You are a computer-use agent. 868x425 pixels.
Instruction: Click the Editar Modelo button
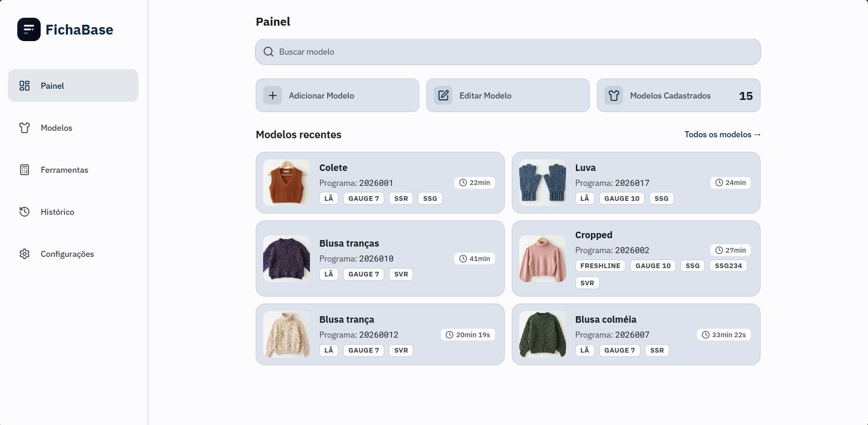tap(508, 95)
